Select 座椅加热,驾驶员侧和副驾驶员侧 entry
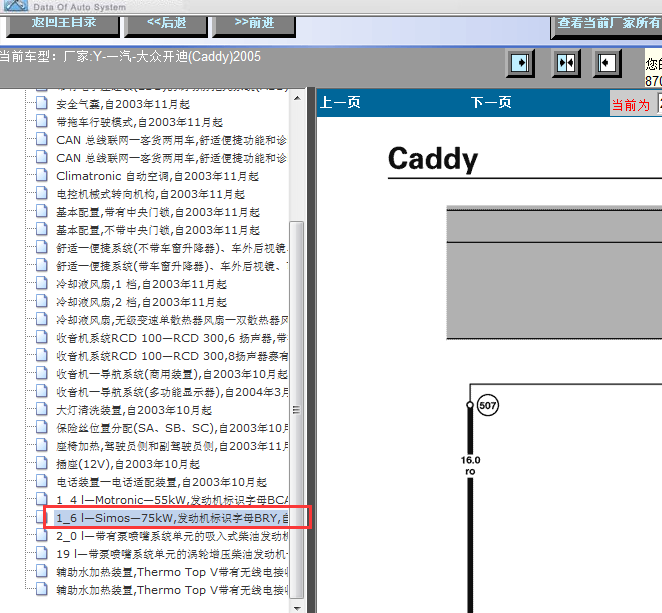 point(172,446)
